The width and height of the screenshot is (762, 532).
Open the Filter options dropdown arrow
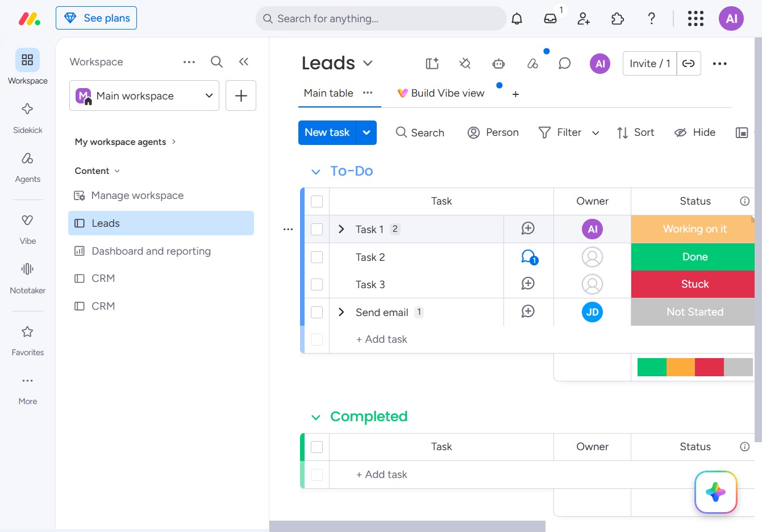point(596,133)
